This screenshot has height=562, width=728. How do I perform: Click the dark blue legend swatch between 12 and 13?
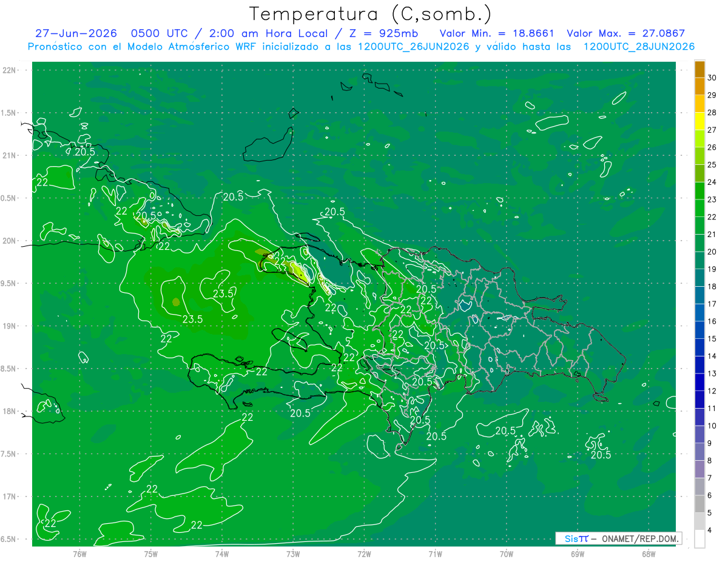click(699, 382)
